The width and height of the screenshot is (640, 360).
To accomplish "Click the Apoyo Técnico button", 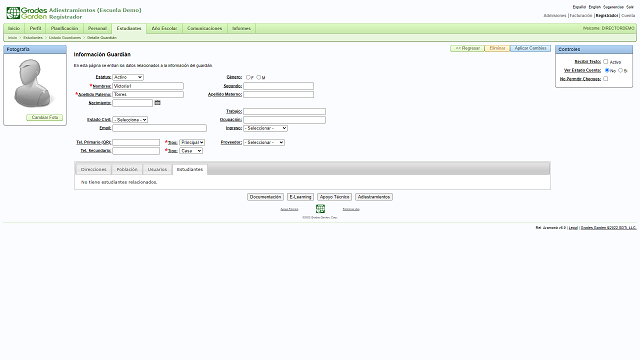I will tap(334, 197).
